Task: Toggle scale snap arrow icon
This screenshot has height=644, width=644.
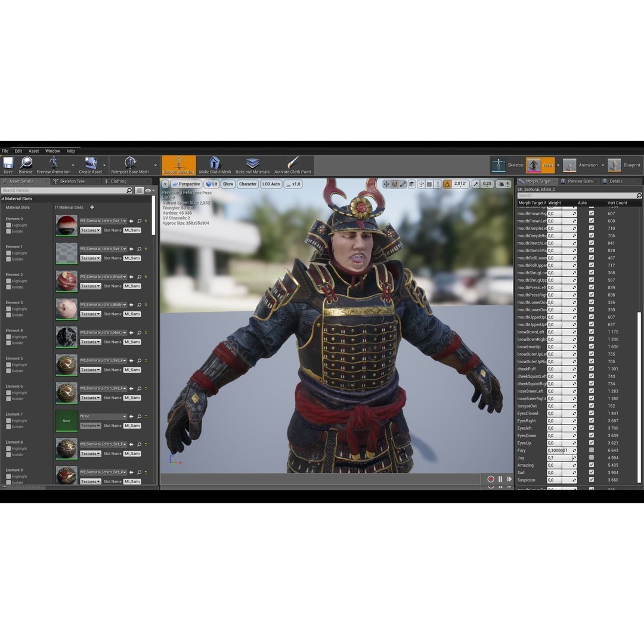Action: pos(476,184)
